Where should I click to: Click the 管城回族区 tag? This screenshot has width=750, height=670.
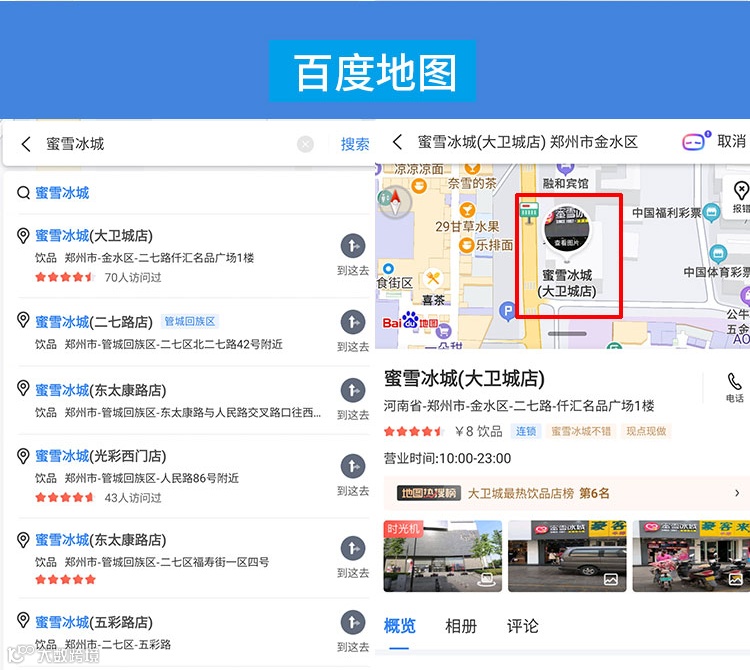pyautogui.click(x=190, y=321)
